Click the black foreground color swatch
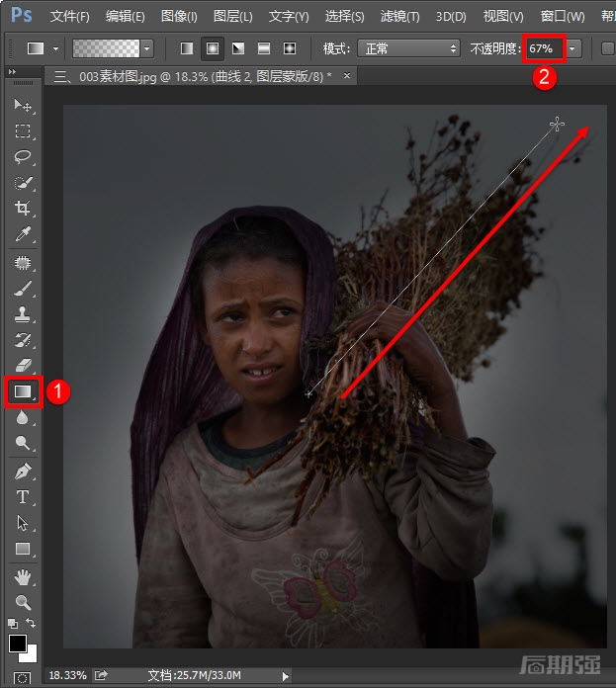Viewport: 616px width, 688px height. (x=18, y=644)
